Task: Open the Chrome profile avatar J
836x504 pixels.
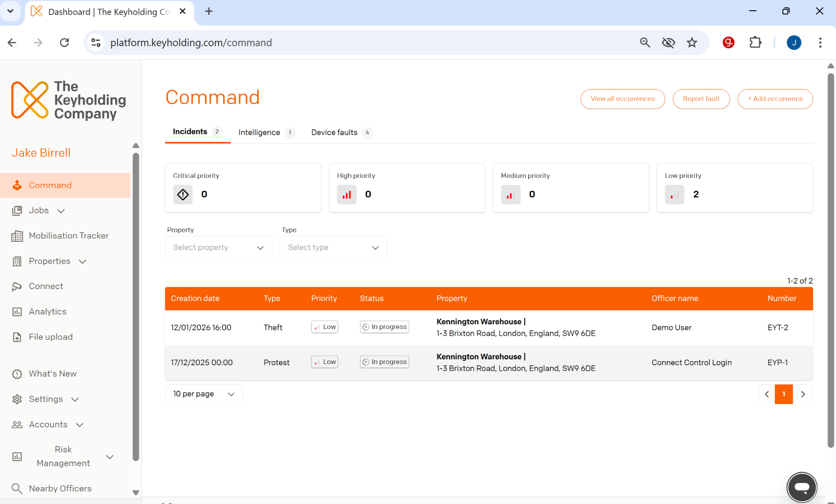Action: (x=794, y=42)
